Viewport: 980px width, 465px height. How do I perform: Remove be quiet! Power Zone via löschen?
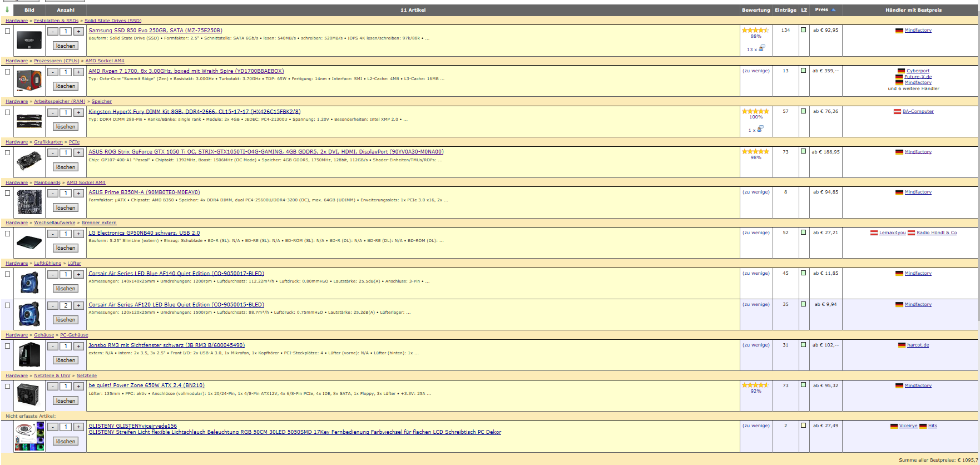point(66,400)
